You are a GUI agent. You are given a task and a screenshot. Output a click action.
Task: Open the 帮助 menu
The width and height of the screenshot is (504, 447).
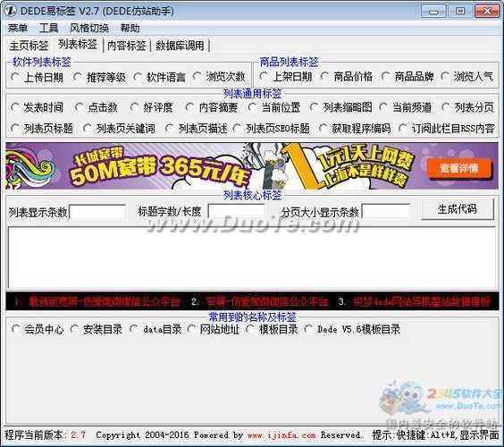click(x=130, y=28)
